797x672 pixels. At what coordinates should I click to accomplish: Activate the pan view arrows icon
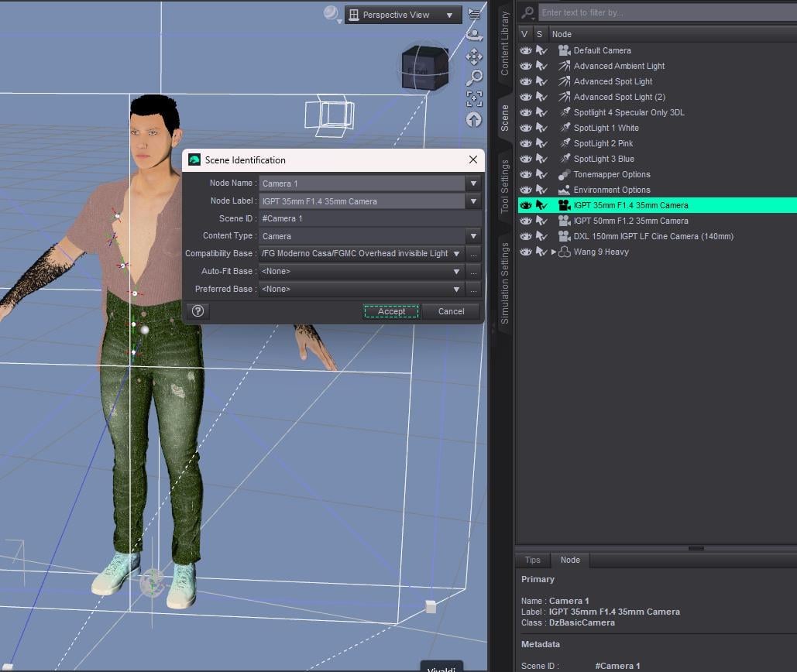[474, 57]
